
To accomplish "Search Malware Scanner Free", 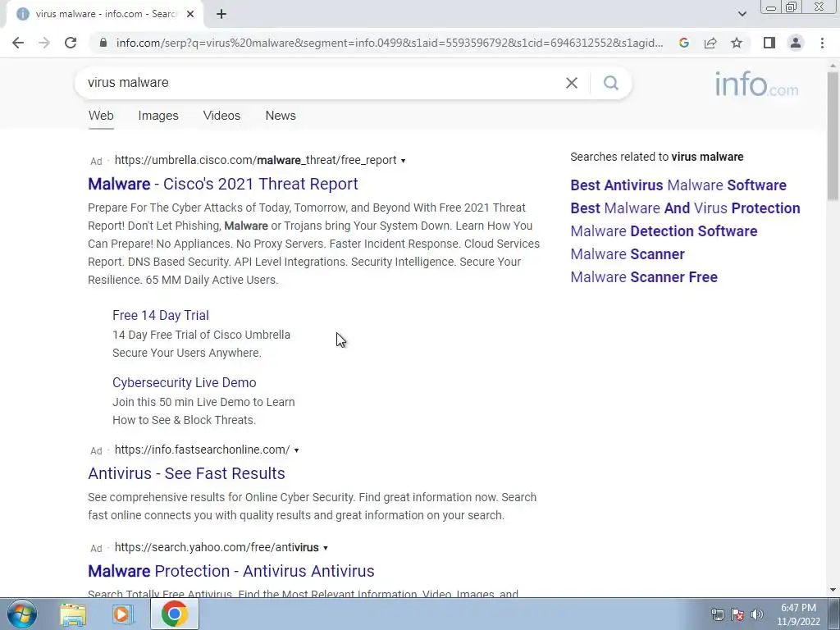I will click(x=644, y=277).
